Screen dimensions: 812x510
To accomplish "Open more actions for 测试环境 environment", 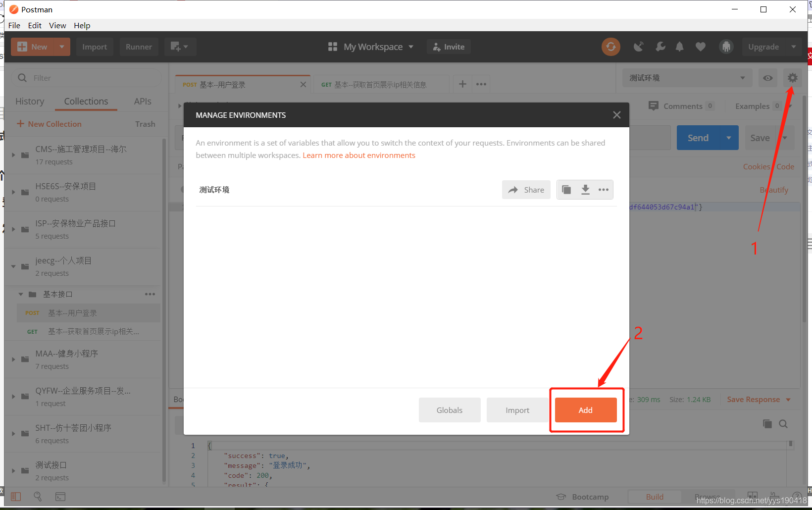I will (603, 190).
